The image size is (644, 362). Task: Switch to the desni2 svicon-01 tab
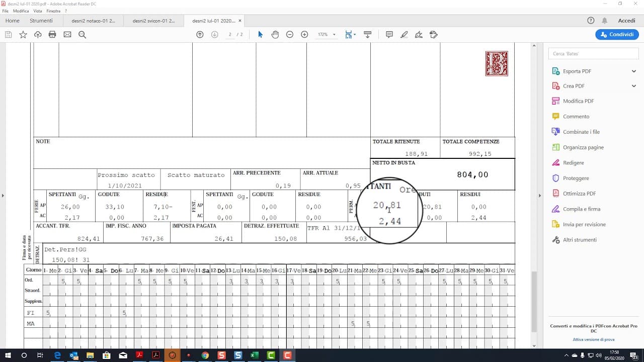154,21
